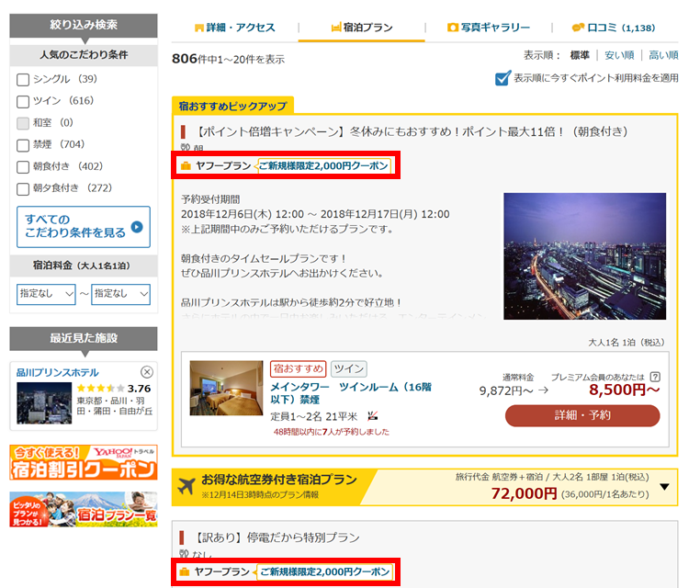Click the 【訳あり】停電だから特別プラン title
The width and height of the screenshot is (700, 588).
(276, 537)
